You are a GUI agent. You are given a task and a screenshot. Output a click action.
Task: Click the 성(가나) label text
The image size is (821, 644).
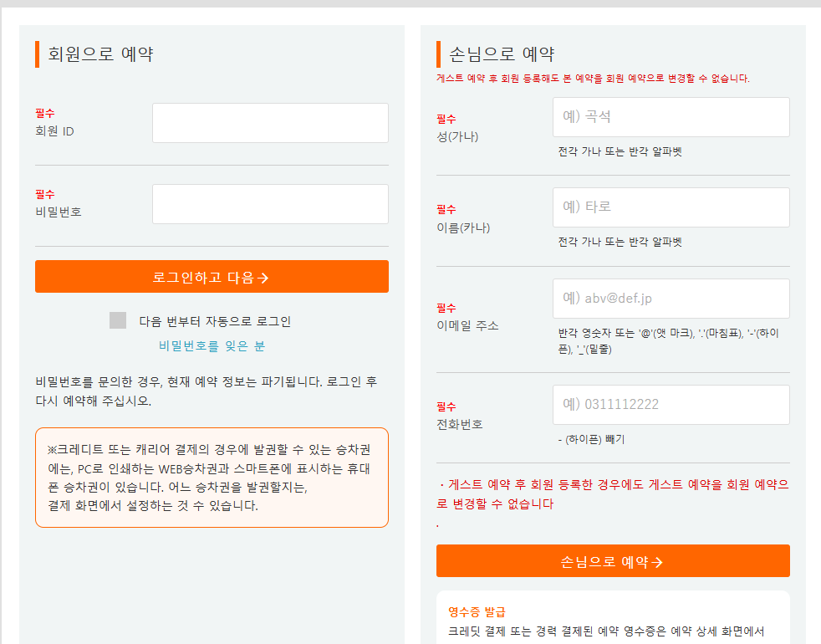tap(457, 137)
